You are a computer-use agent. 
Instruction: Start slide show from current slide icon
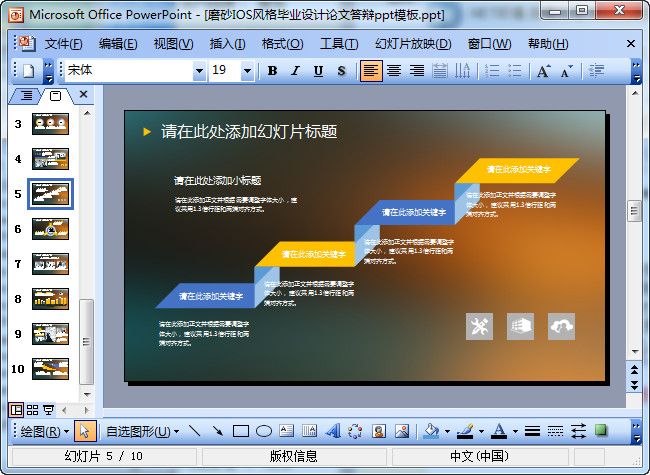[x=49, y=410]
